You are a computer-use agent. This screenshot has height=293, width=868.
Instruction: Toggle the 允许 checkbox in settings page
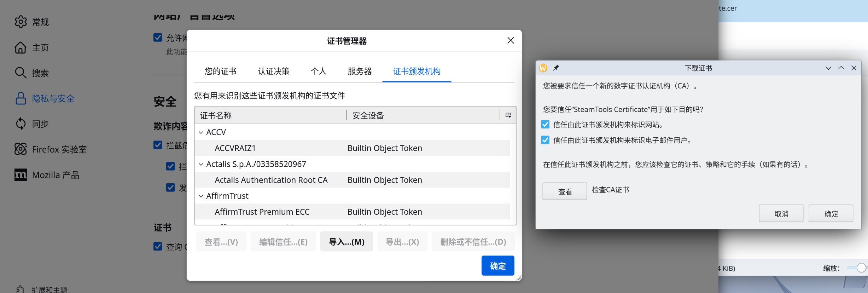158,38
